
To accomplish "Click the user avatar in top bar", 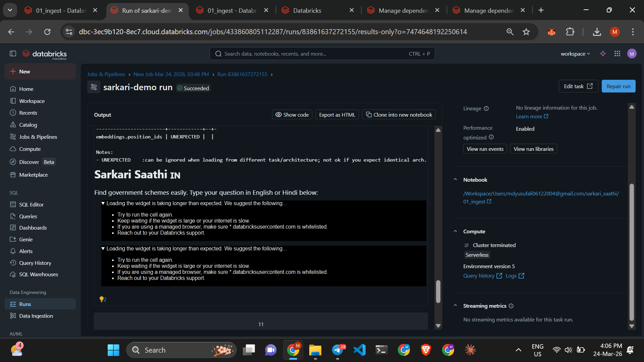I will point(632,54).
